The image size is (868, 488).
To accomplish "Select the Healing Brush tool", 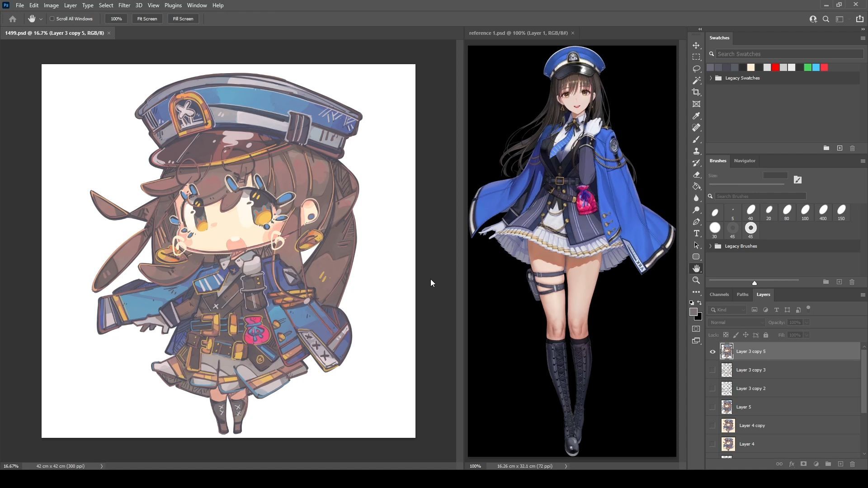I will point(696,128).
